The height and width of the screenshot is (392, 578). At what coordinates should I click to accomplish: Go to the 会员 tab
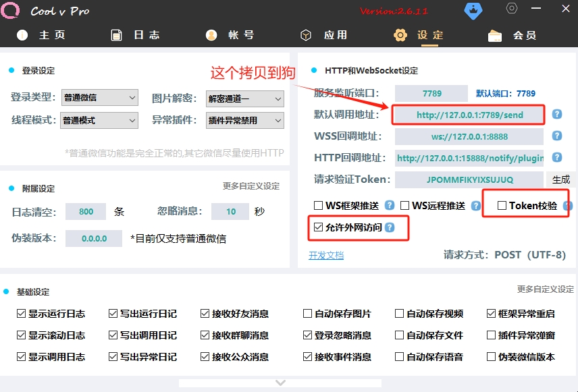512,35
